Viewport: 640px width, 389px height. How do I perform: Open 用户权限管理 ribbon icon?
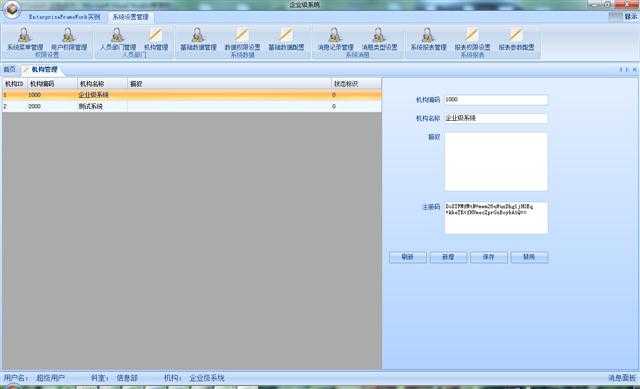pos(69,39)
